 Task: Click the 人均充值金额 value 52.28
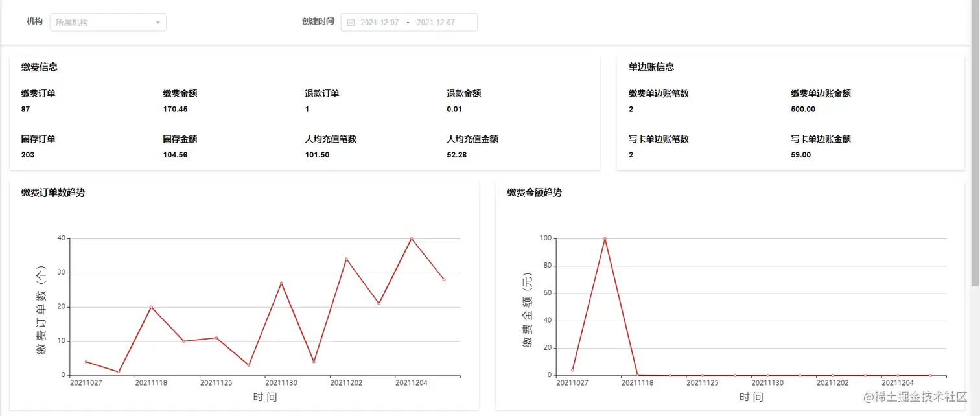coord(456,155)
